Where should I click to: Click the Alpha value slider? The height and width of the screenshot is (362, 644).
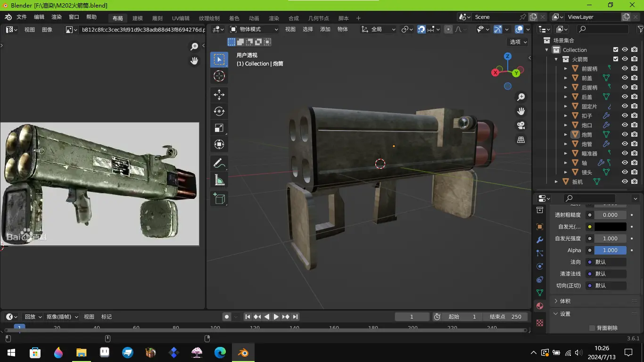tap(610, 250)
